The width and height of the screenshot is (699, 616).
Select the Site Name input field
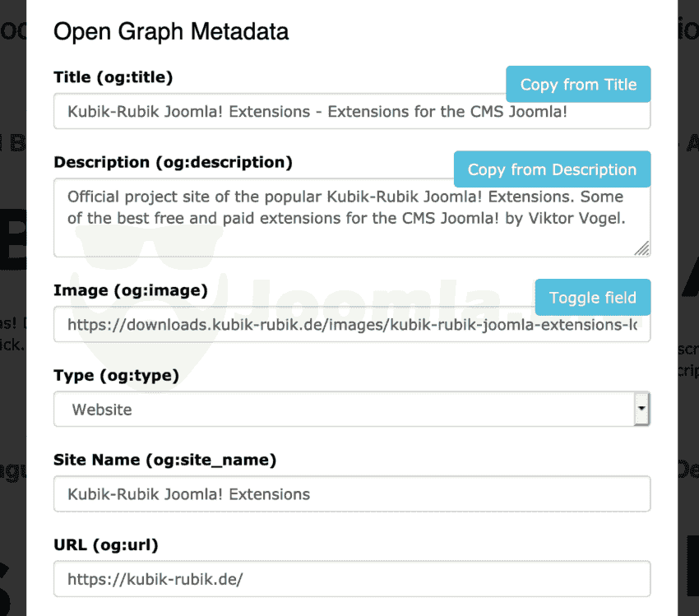(351, 494)
